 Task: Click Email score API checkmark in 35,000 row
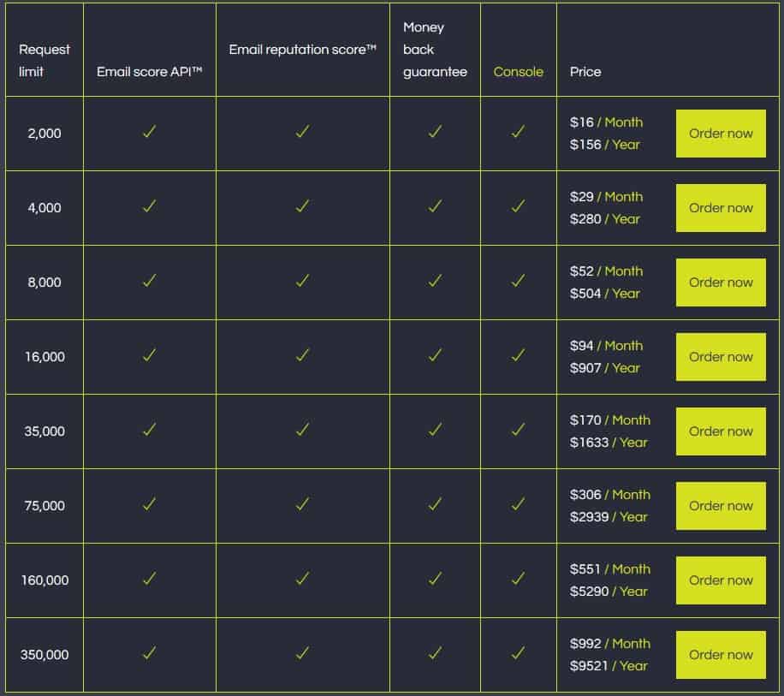pos(149,430)
